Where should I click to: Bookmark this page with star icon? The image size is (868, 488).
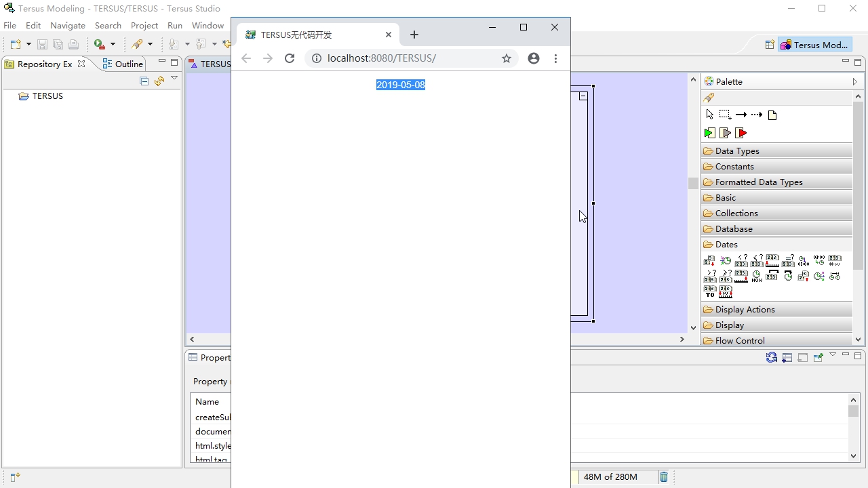pos(507,58)
